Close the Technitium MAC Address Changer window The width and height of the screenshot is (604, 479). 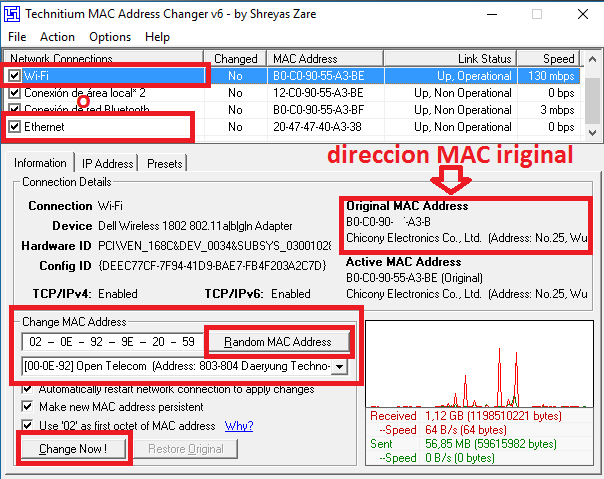[583, 15]
